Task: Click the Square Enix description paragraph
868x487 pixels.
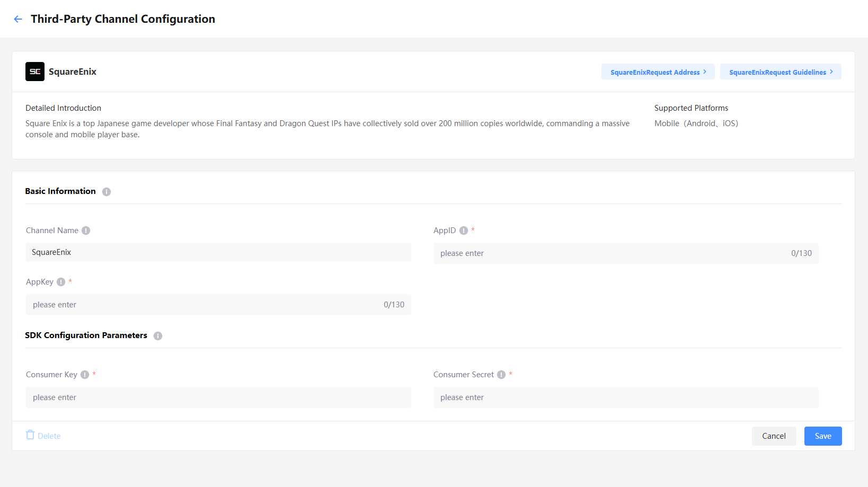Action: click(x=327, y=129)
